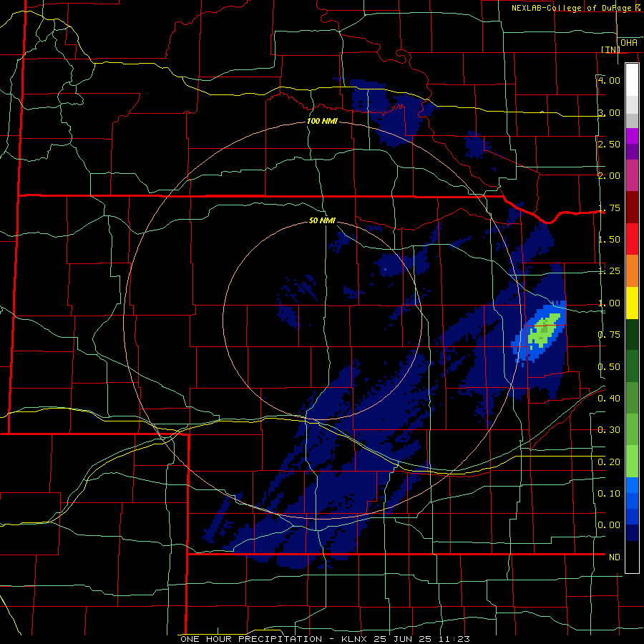644x644 pixels.
Task: Click the yellow legend swatch
Action: click(632, 303)
